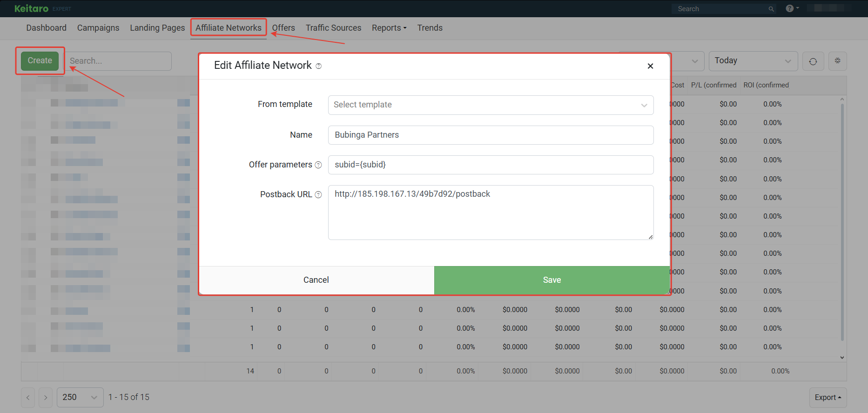Open the help question mark menu in the top bar
868x413 pixels.
click(792, 8)
